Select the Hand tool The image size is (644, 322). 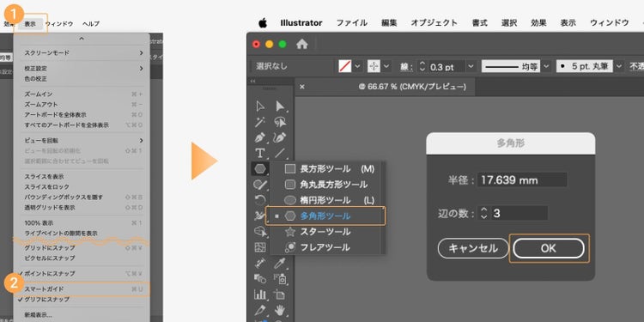pos(280,310)
